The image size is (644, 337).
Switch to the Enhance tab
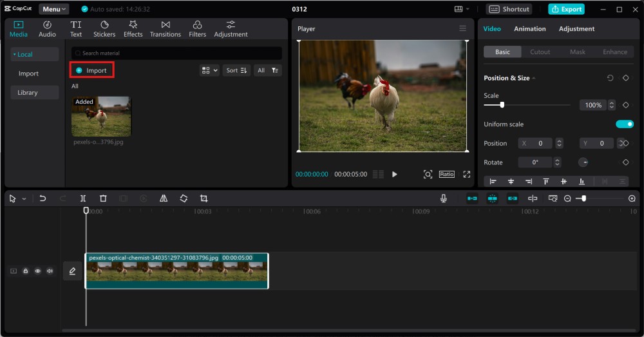tap(615, 52)
